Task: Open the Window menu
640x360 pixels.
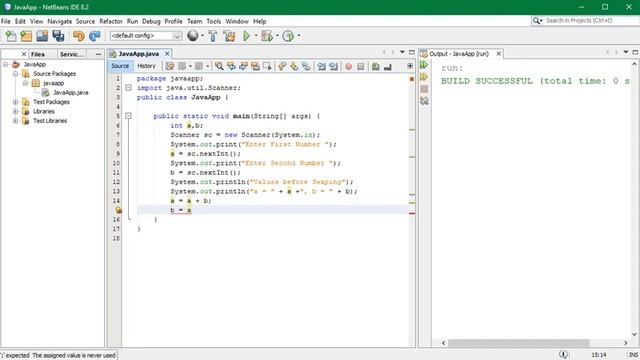Action: click(x=237, y=21)
